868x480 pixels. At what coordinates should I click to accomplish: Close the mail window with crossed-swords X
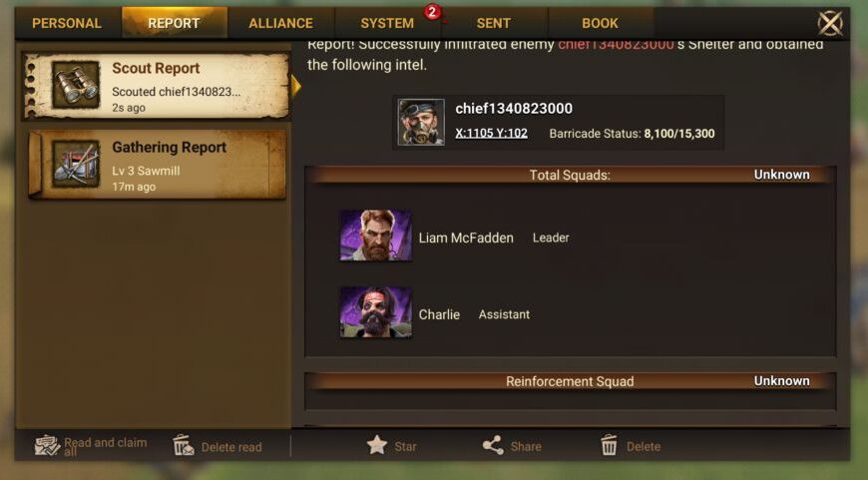pyautogui.click(x=830, y=23)
